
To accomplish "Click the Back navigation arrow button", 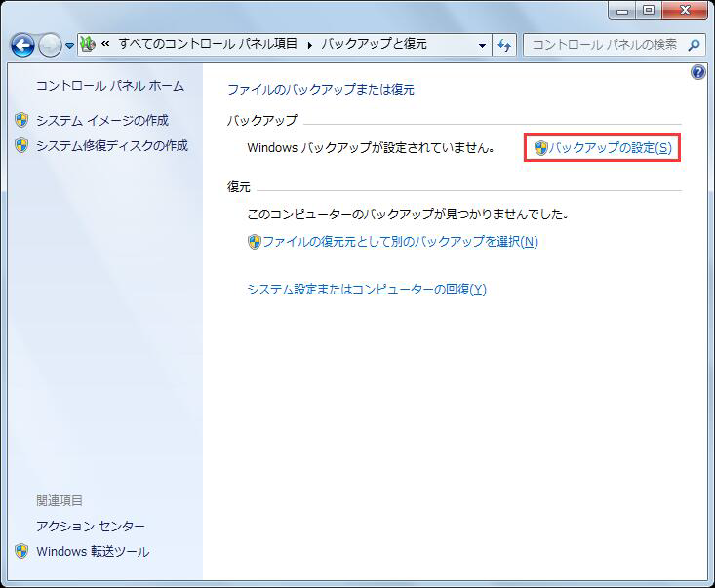I will point(22,45).
